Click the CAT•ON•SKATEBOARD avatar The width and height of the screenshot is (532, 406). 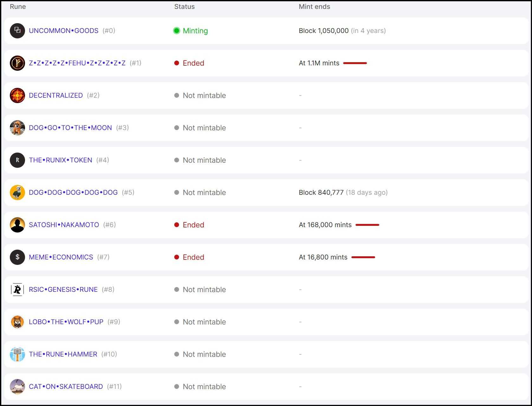pyautogui.click(x=17, y=387)
